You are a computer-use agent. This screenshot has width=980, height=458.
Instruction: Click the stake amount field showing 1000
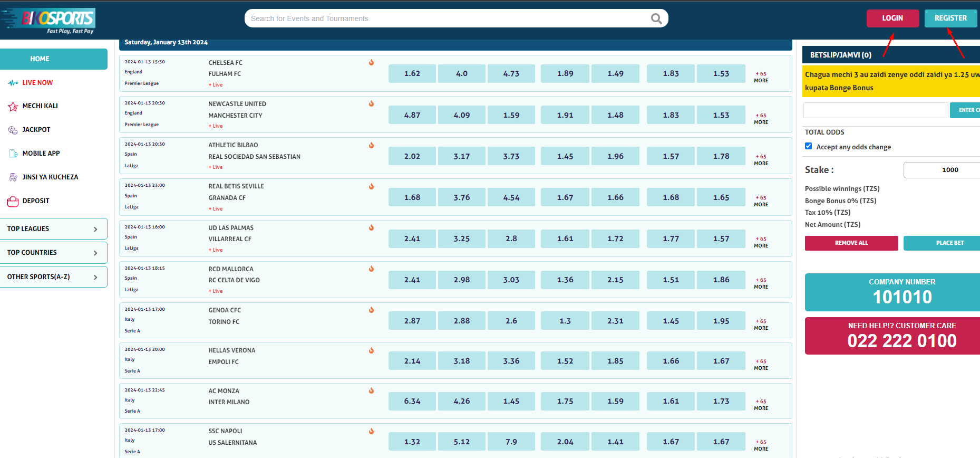(x=942, y=170)
